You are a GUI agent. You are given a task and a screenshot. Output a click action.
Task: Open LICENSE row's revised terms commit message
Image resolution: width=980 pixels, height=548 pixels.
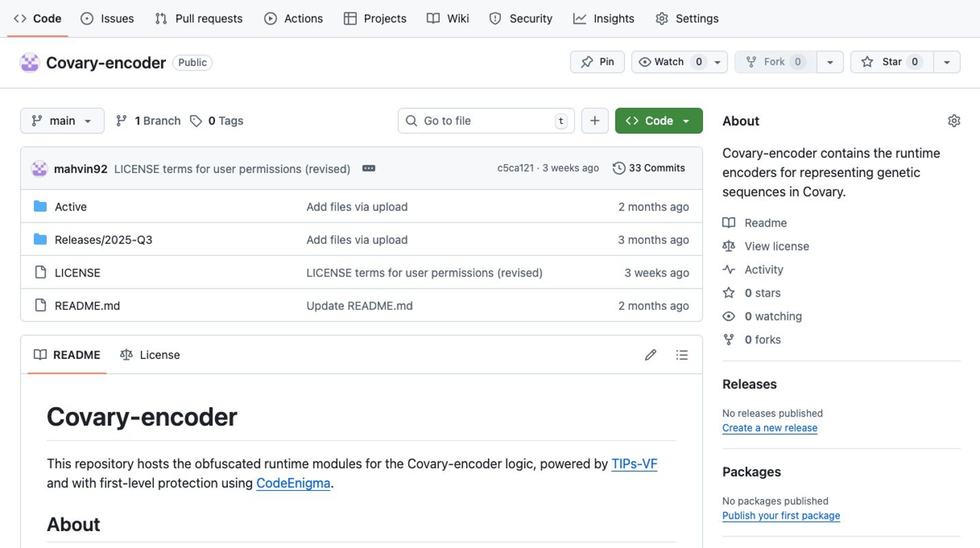[425, 273]
